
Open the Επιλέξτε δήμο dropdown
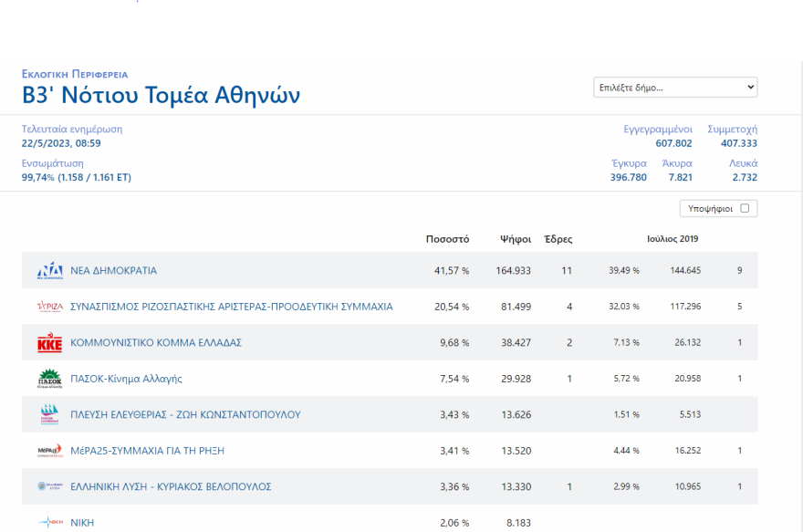pyautogui.click(x=675, y=88)
